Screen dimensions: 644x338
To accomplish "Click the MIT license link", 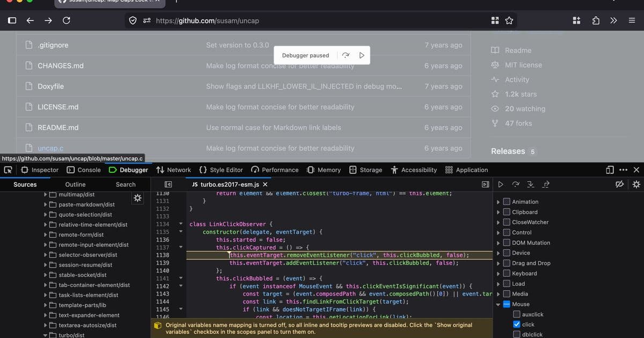I will point(523,65).
